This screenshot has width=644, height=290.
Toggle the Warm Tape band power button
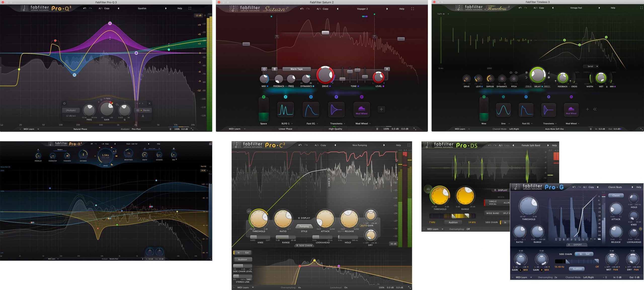[x=264, y=69]
